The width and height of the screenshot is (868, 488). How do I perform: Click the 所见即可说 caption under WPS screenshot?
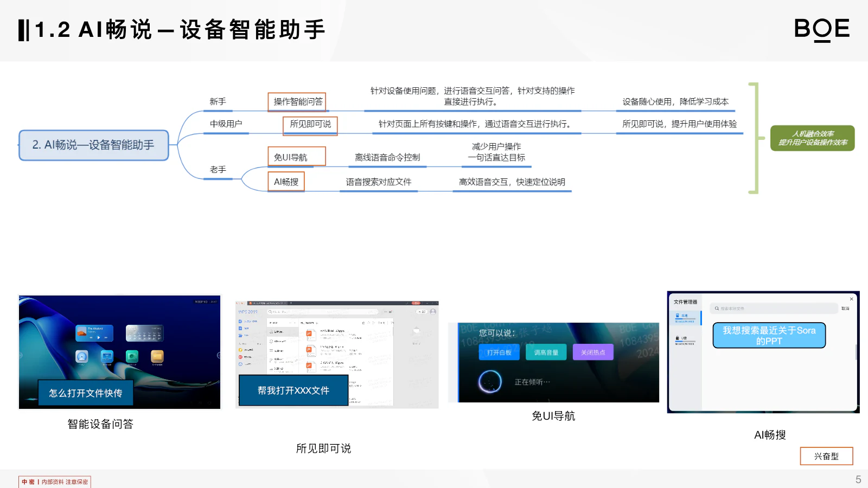(x=323, y=448)
